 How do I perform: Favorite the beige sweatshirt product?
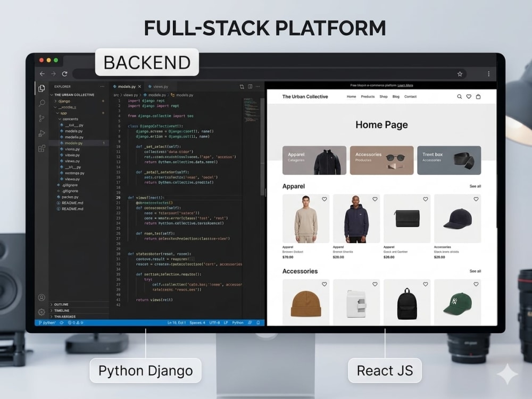click(x=325, y=199)
